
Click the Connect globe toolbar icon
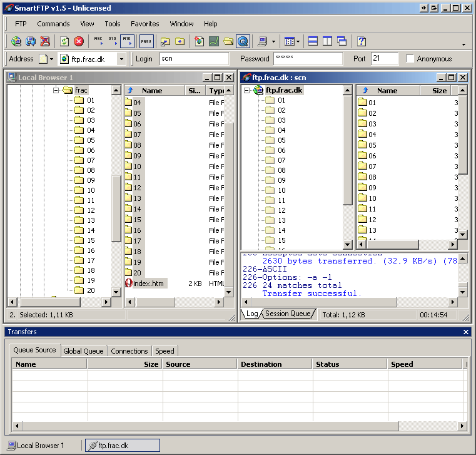(16, 41)
